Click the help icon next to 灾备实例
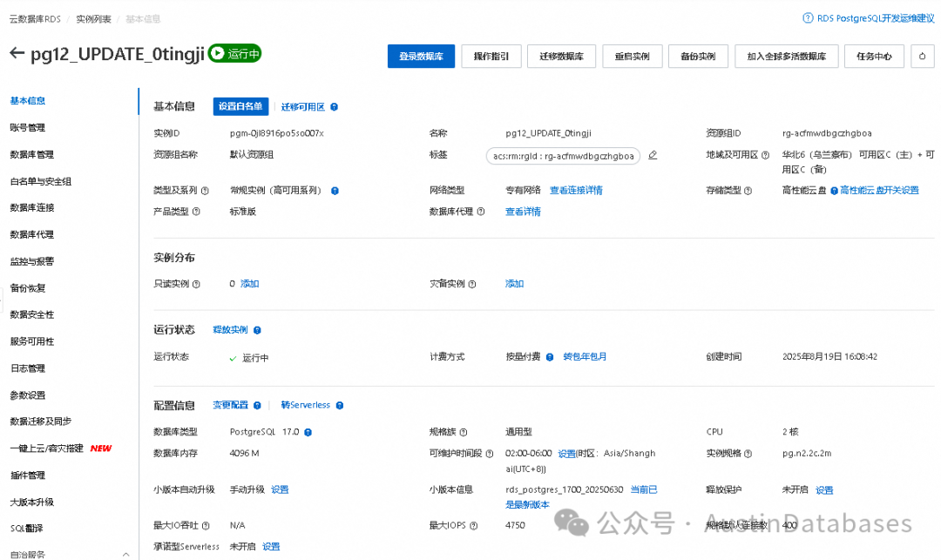Screen dimensions: 941x560 pyautogui.click(x=472, y=284)
